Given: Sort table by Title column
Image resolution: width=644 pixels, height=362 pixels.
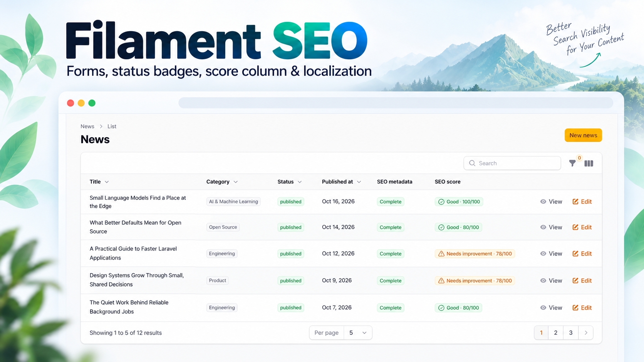Looking at the screenshot, I should 99,182.
